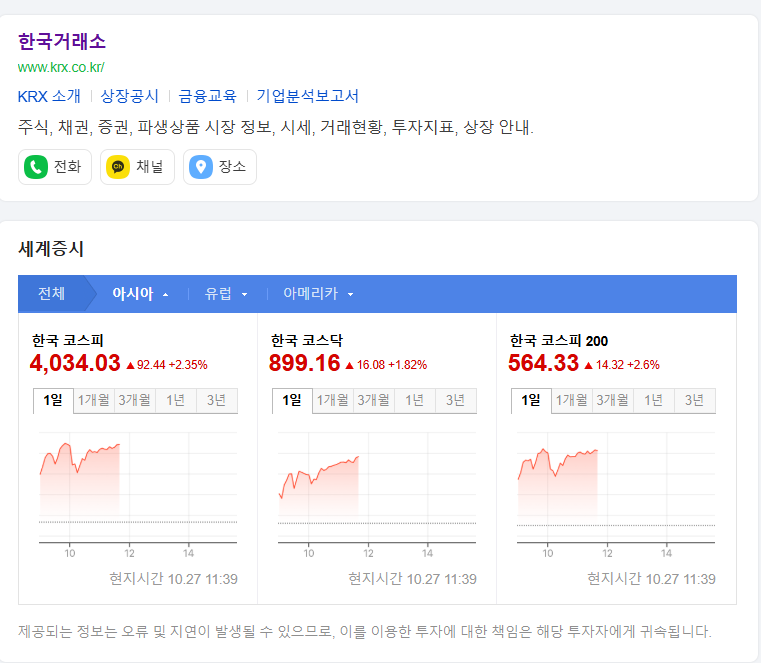Expand the 유럽 region dropdown
This screenshot has width=761, height=663.
226,294
